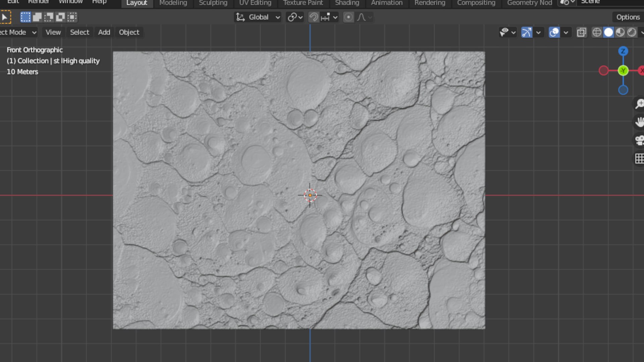The width and height of the screenshot is (644, 362).
Task: Click the green Y axis gizmo handle
Action: coord(623,71)
